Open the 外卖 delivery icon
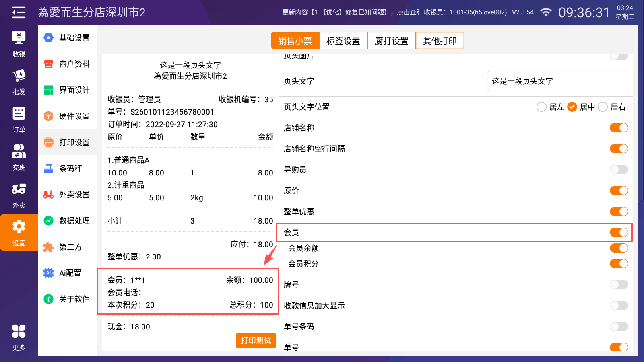The image size is (644, 362). coord(19,195)
